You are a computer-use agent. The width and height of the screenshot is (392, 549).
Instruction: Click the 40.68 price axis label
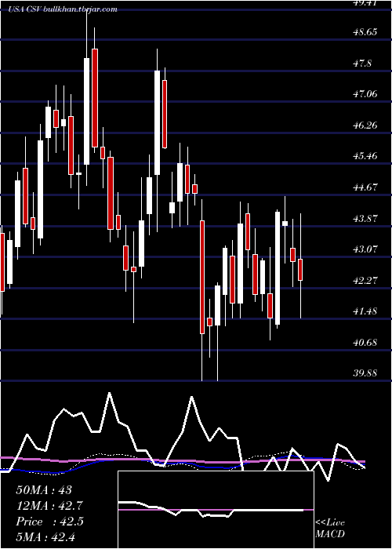(x=365, y=342)
